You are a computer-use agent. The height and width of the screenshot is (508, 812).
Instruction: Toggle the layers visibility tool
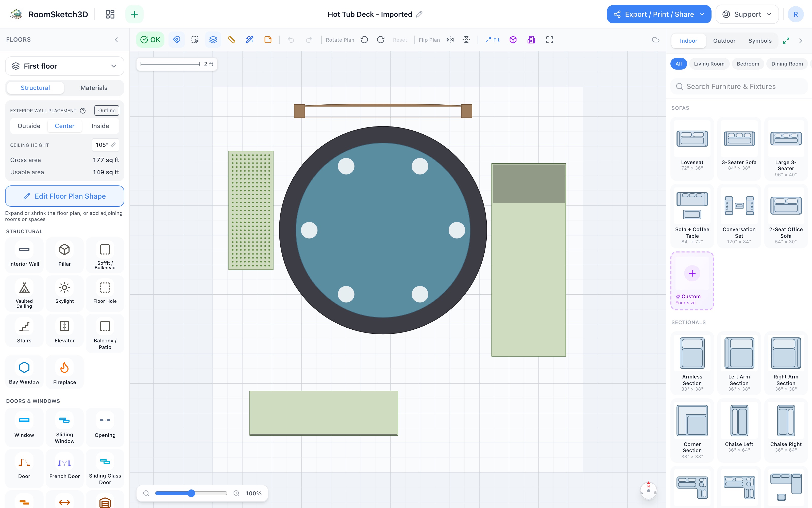click(213, 40)
